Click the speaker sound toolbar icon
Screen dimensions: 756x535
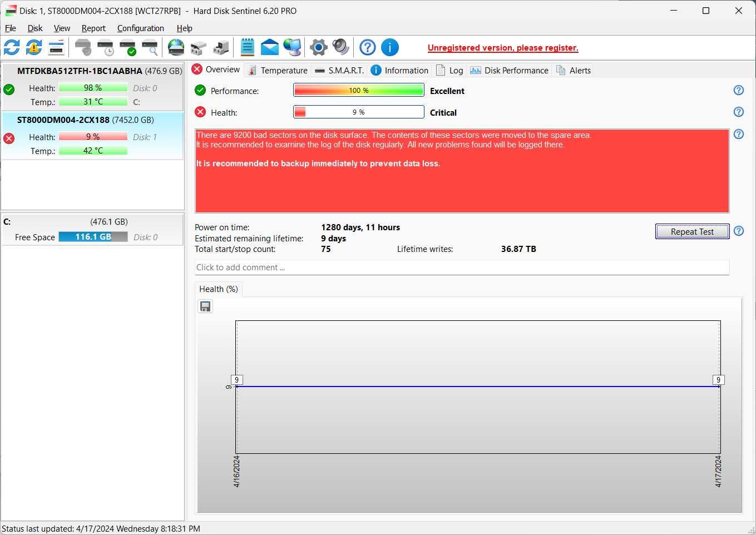(341, 47)
